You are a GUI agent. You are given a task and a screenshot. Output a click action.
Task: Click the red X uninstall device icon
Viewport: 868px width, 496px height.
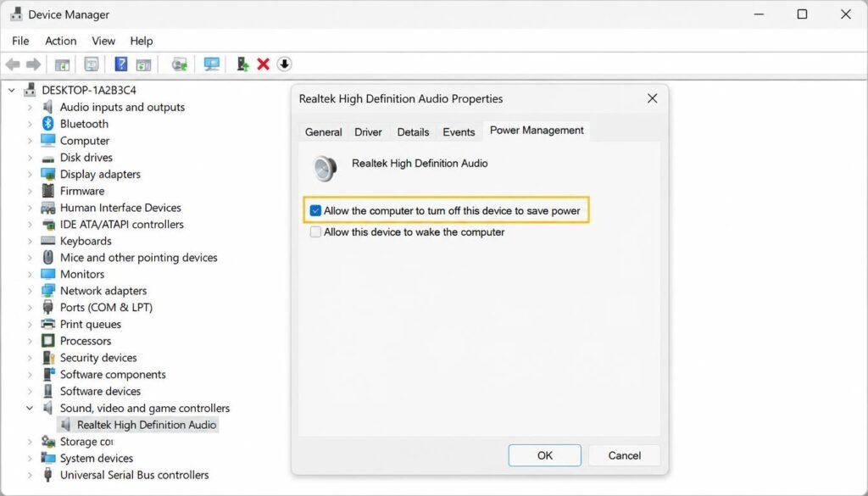(263, 64)
